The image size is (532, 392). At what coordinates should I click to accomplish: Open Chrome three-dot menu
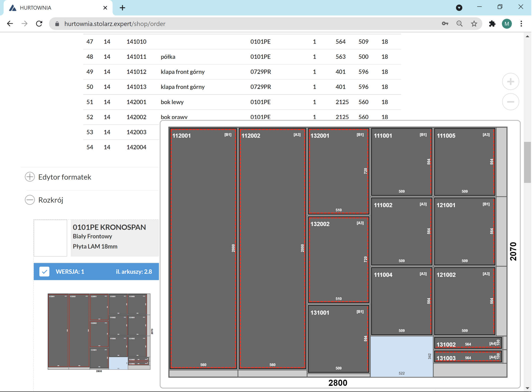pyautogui.click(x=521, y=24)
